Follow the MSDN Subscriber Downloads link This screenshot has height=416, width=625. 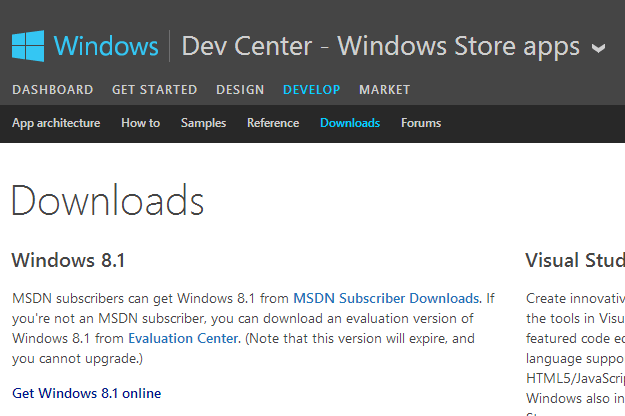(386, 298)
